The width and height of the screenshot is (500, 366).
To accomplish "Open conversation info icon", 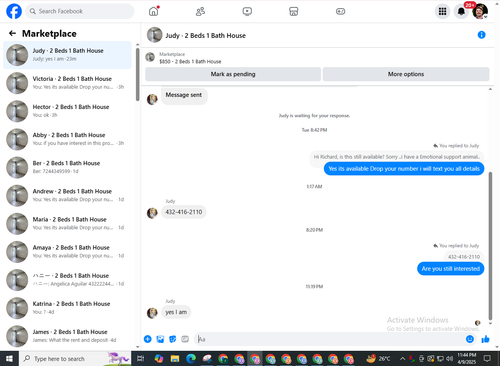I will click(x=481, y=35).
